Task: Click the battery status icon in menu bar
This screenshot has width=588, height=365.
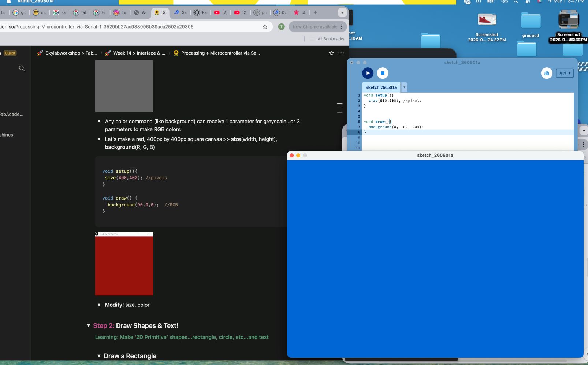Action: pyautogui.click(x=491, y=1)
